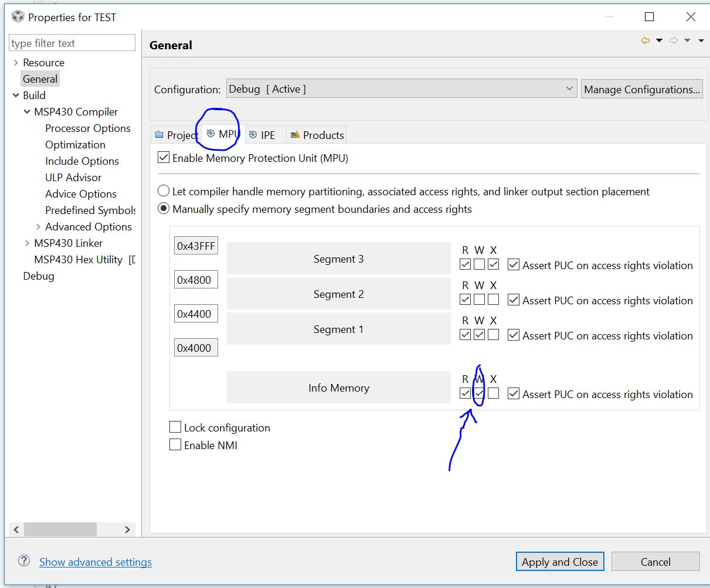710x588 pixels.
Task: Disable the Memory Protection Unit checkbox
Action: pos(162,157)
